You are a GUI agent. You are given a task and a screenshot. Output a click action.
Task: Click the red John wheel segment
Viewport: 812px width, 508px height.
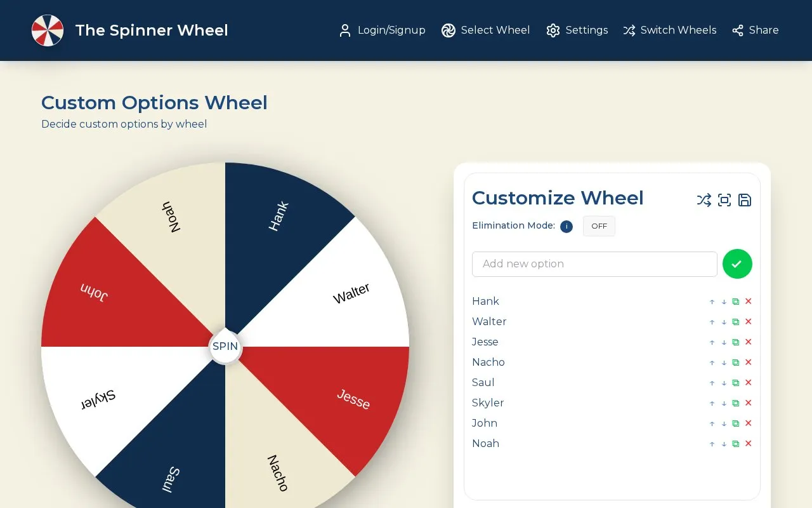111,298
